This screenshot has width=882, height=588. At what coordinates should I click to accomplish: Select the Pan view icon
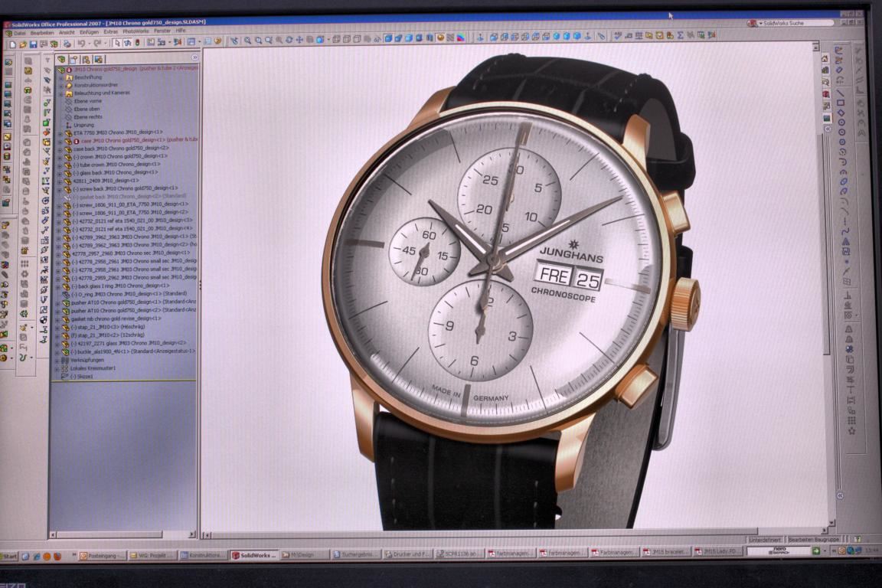click(x=299, y=40)
